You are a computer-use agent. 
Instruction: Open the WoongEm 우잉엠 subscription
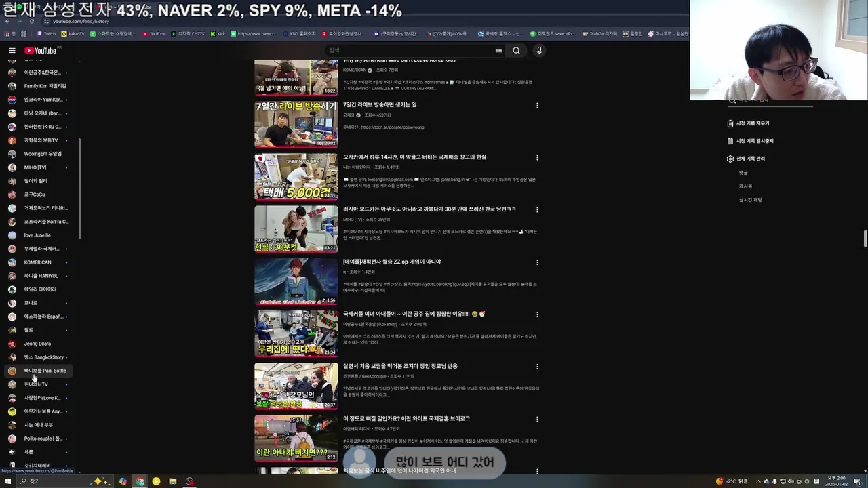(39, 154)
